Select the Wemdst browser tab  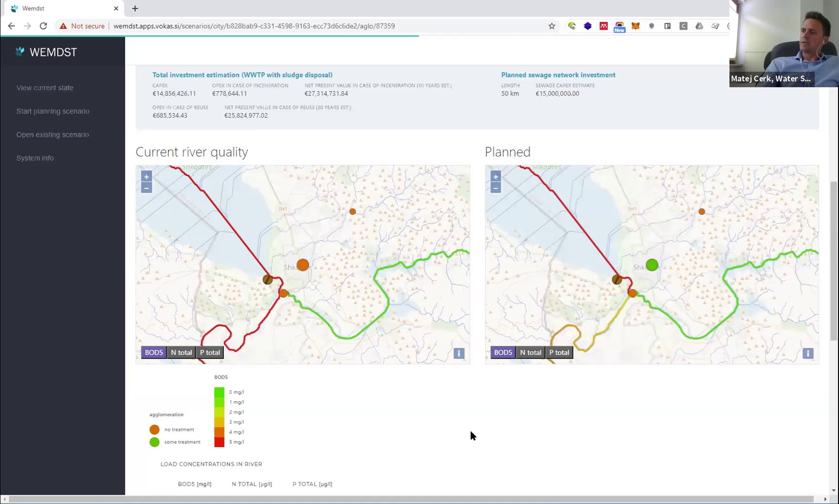point(63,8)
